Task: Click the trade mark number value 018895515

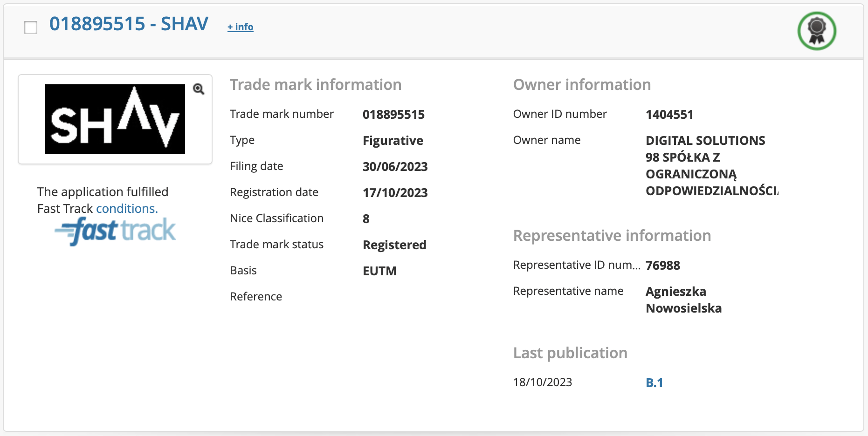Action: point(393,115)
